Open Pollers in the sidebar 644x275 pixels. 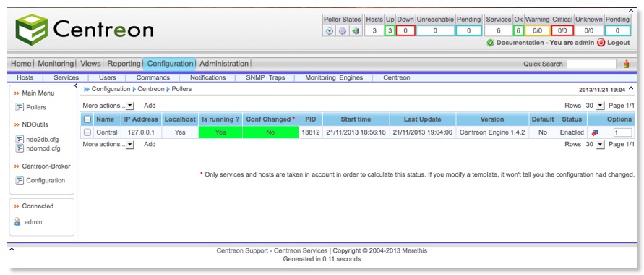tap(36, 107)
